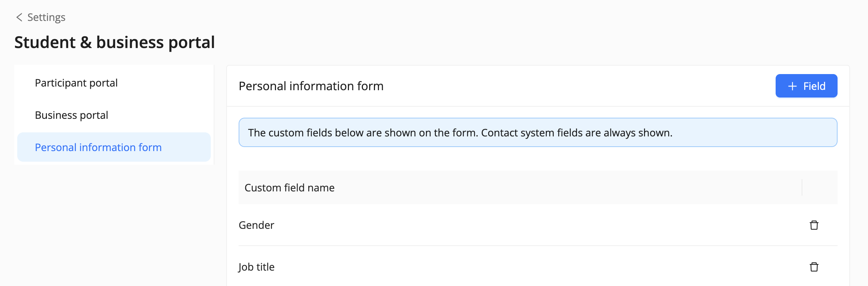Click the back chevron beside Settings

pos(19,17)
